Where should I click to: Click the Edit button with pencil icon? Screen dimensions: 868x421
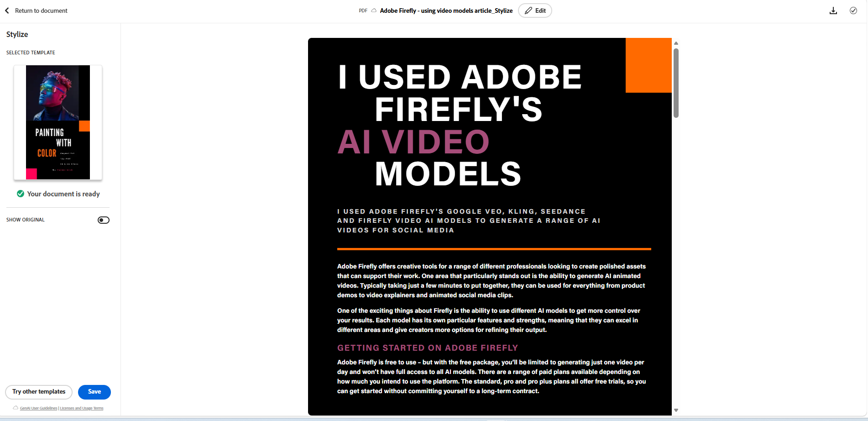coord(535,11)
